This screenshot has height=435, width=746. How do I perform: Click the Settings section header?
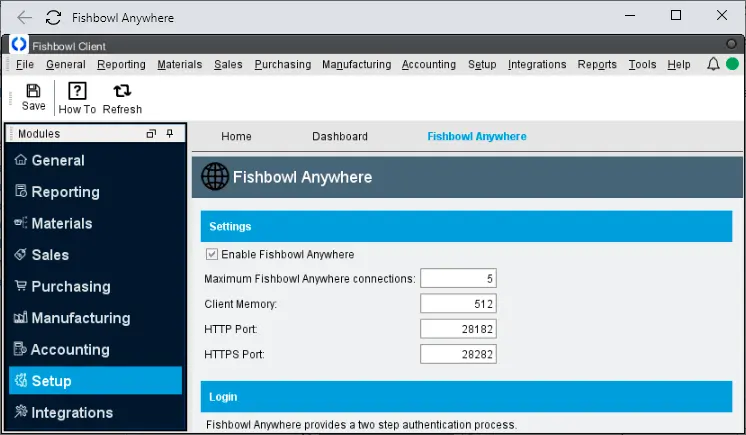(466, 226)
